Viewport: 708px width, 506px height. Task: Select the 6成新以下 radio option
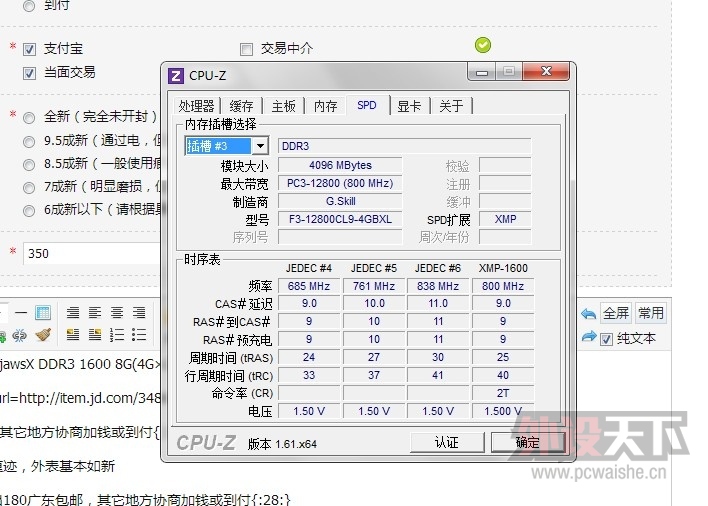tap(29, 211)
